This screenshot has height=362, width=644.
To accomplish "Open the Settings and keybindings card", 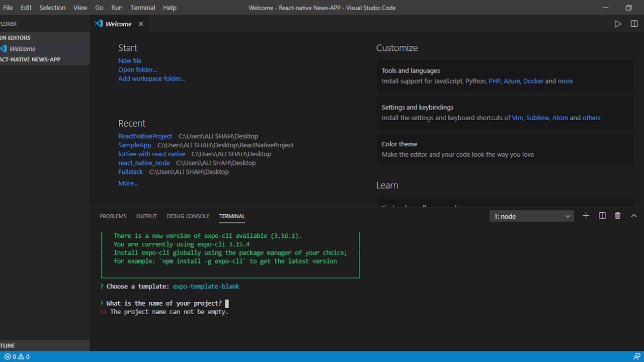I will point(505,113).
